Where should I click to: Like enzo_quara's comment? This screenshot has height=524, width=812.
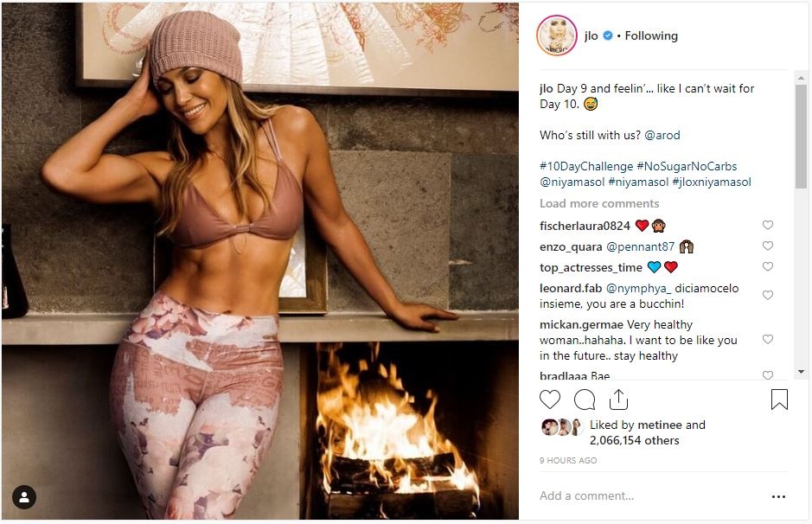tap(767, 246)
